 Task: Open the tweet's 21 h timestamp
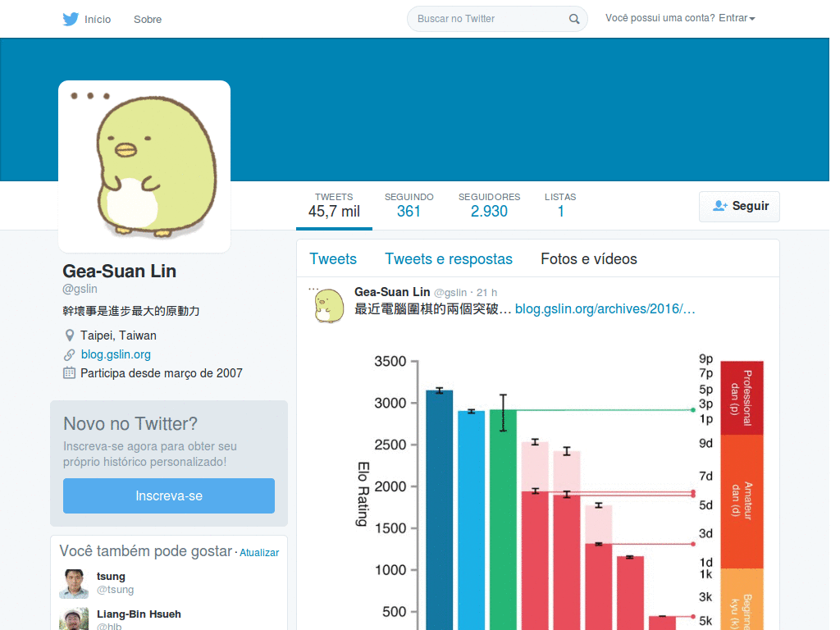(487, 293)
